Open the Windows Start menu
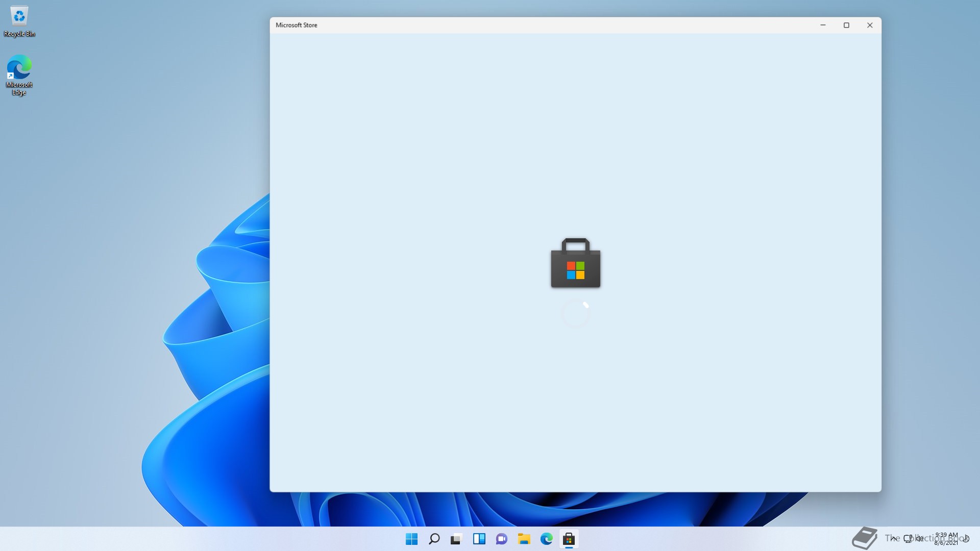 point(411,539)
